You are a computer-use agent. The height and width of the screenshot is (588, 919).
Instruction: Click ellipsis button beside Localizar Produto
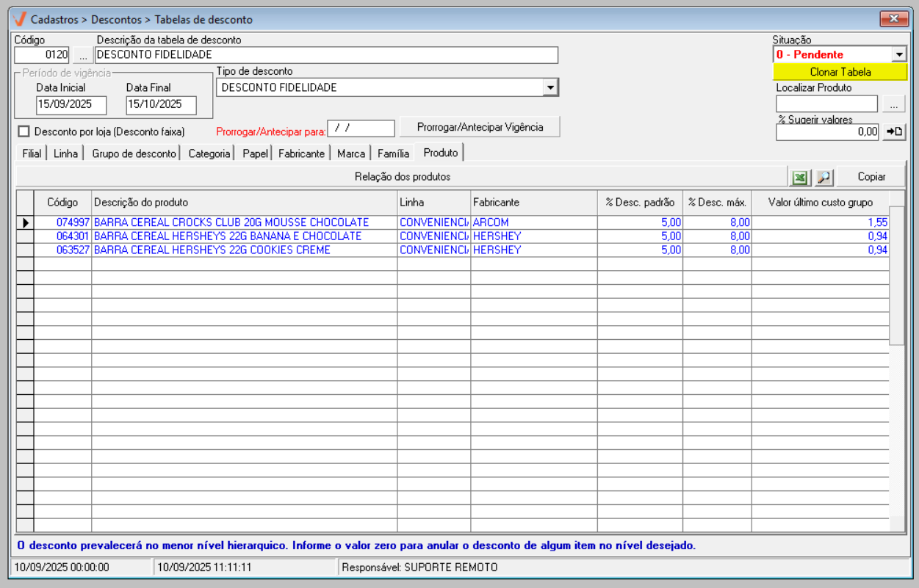(893, 104)
